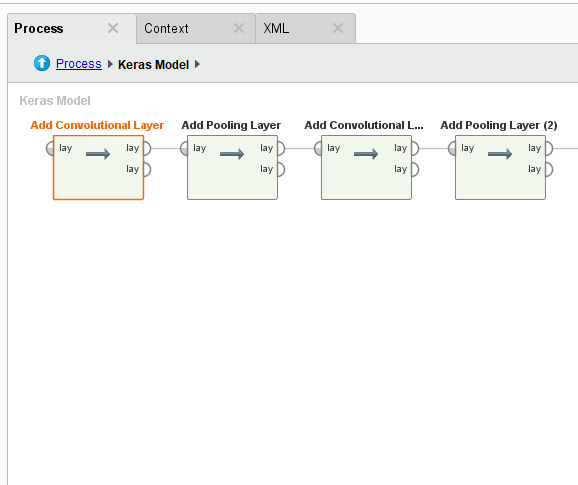The height and width of the screenshot is (485, 578).
Task: Click input port of Add Convolutional Layer
Action: (x=50, y=149)
